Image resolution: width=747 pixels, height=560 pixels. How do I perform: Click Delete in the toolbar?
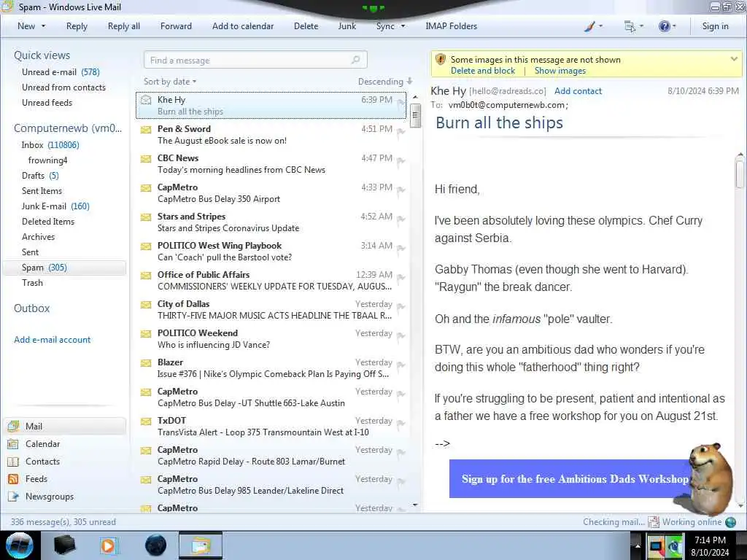306,26
